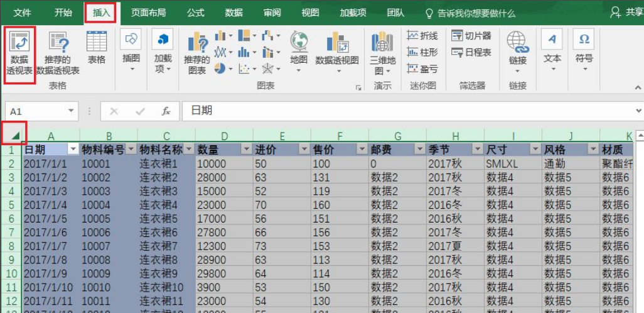Switch to the 页面布局 ribbon tab

pos(148,13)
